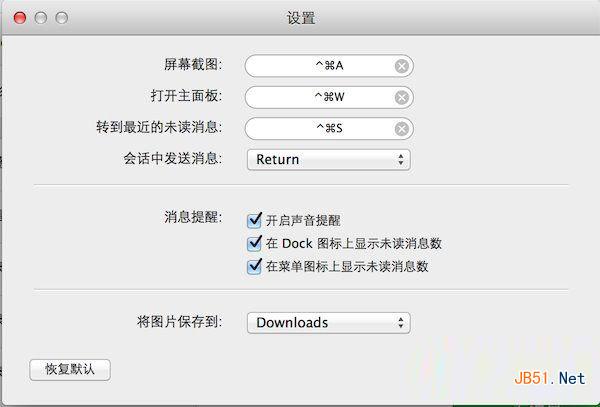Click the 将图片保存到 label

pyautogui.click(x=179, y=322)
